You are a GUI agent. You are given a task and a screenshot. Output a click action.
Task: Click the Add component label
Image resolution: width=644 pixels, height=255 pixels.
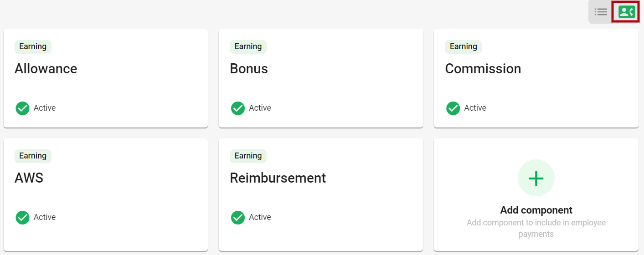point(536,210)
